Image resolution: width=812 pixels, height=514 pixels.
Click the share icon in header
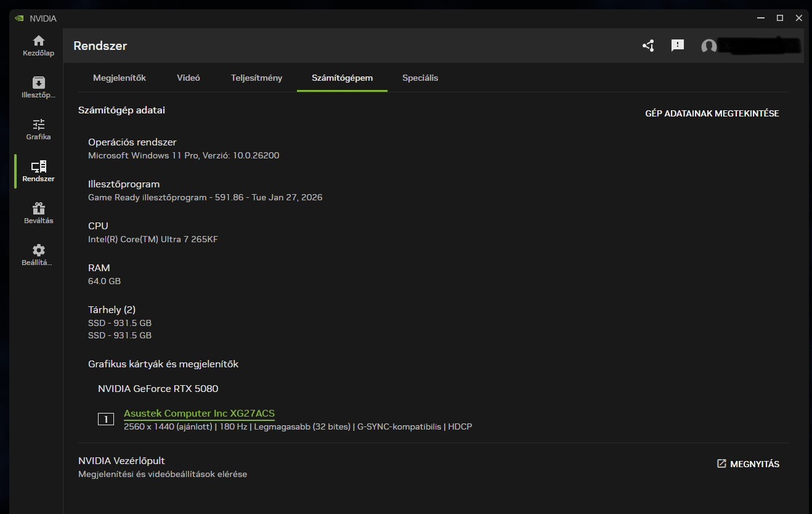pos(648,46)
